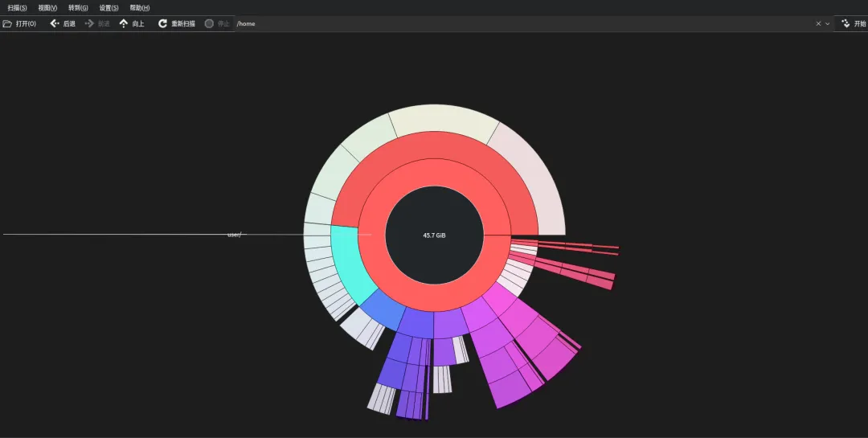This screenshot has height=438, width=868.
Task: Open the 帮助(H) menu
Action: point(140,8)
